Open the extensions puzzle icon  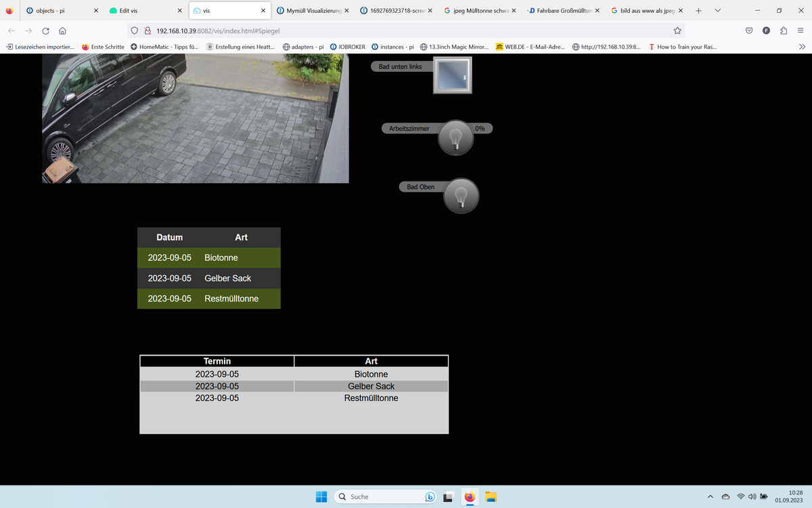pos(784,30)
